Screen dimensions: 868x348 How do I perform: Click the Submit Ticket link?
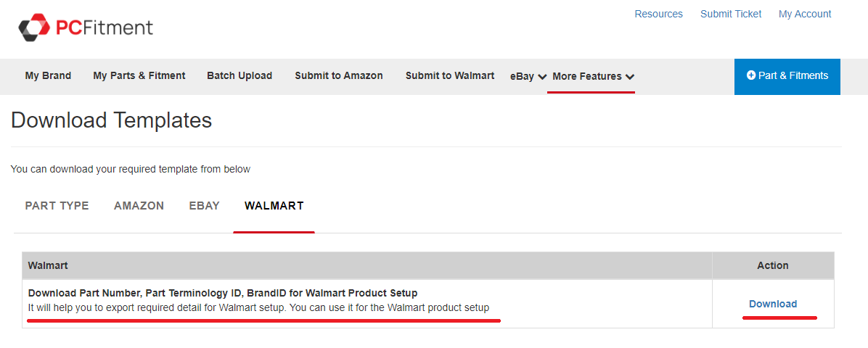[731, 14]
